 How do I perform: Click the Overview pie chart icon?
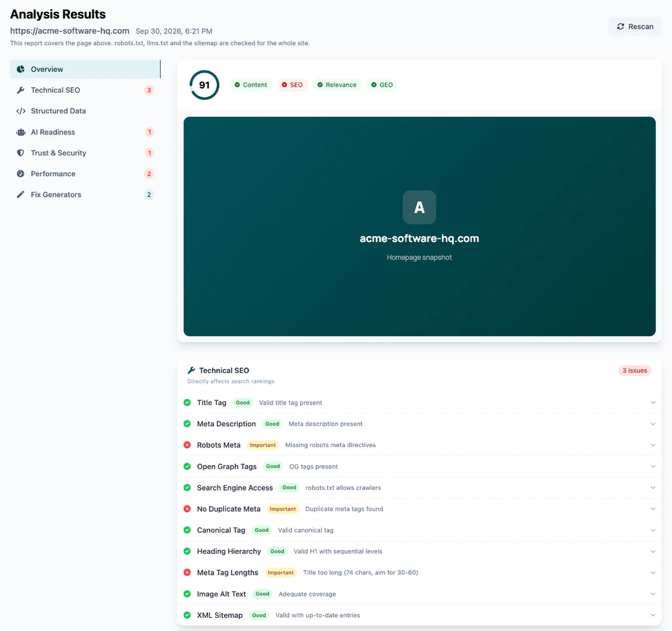click(x=20, y=69)
